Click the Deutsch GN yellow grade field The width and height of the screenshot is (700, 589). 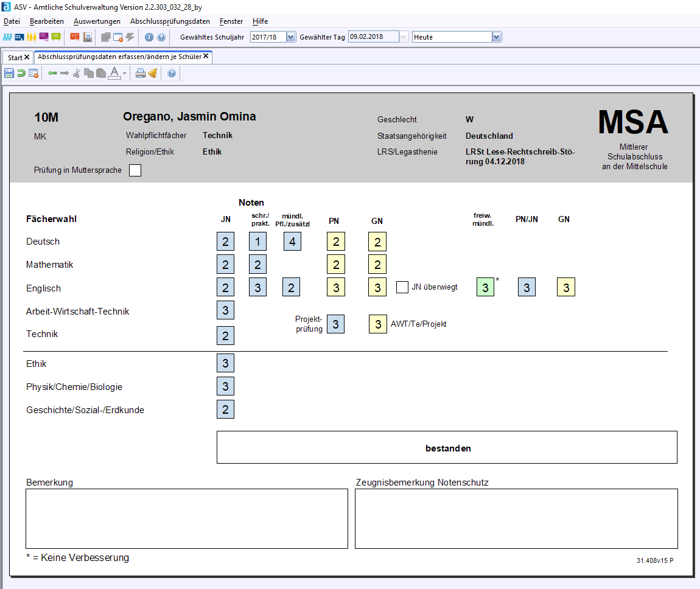pyautogui.click(x=377, y=242)
